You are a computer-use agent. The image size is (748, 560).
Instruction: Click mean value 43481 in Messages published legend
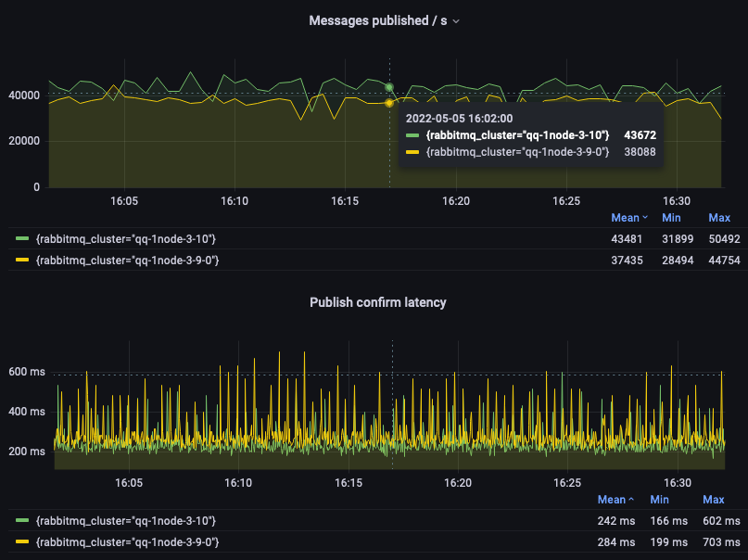click(x=627, y=239)
